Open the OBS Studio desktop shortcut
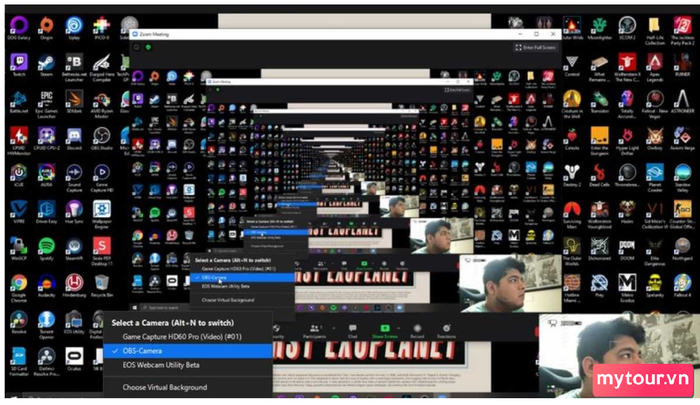The height and width of the screenshot is (405, 700). pos(102,139)
